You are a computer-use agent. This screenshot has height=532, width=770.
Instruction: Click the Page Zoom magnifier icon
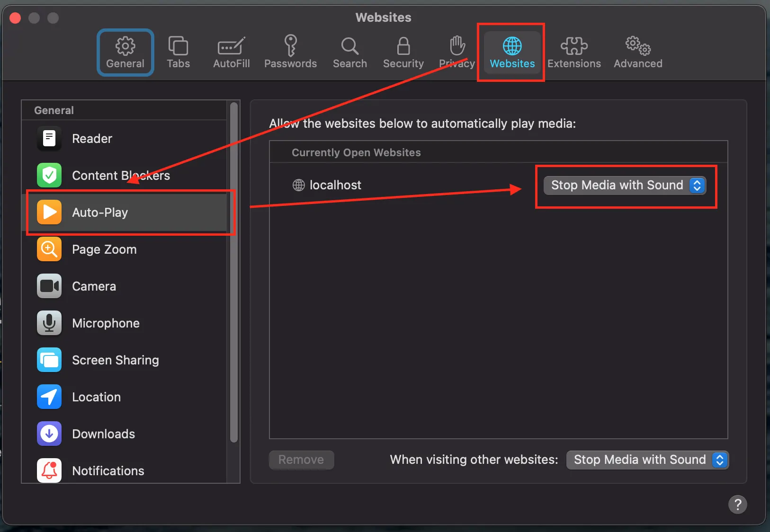49,249
